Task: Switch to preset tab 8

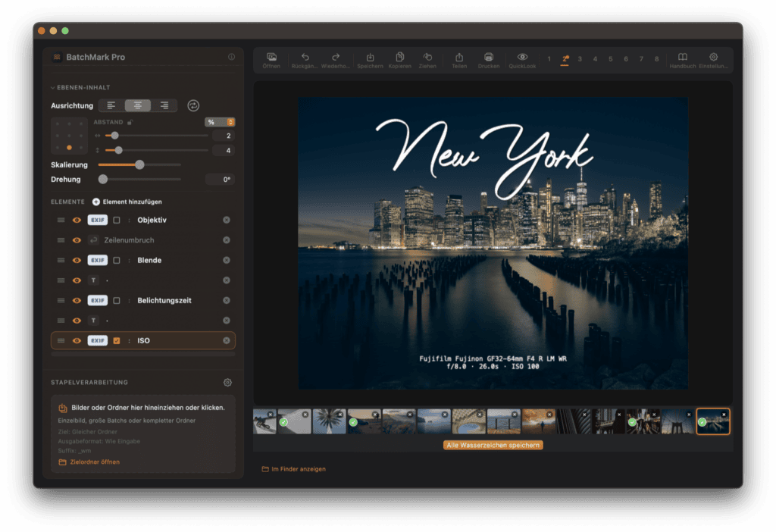Action: point(657,59)
